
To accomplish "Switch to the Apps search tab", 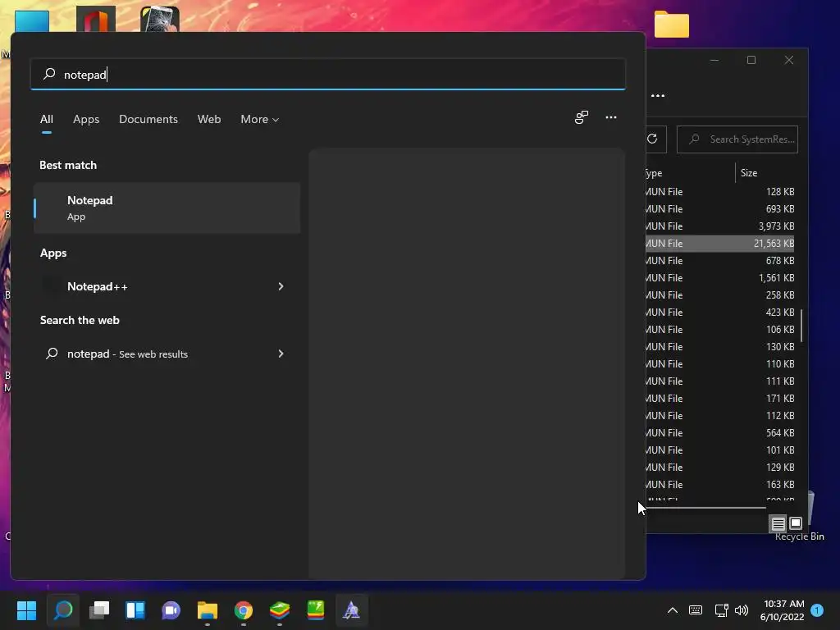I will (86, 119).
